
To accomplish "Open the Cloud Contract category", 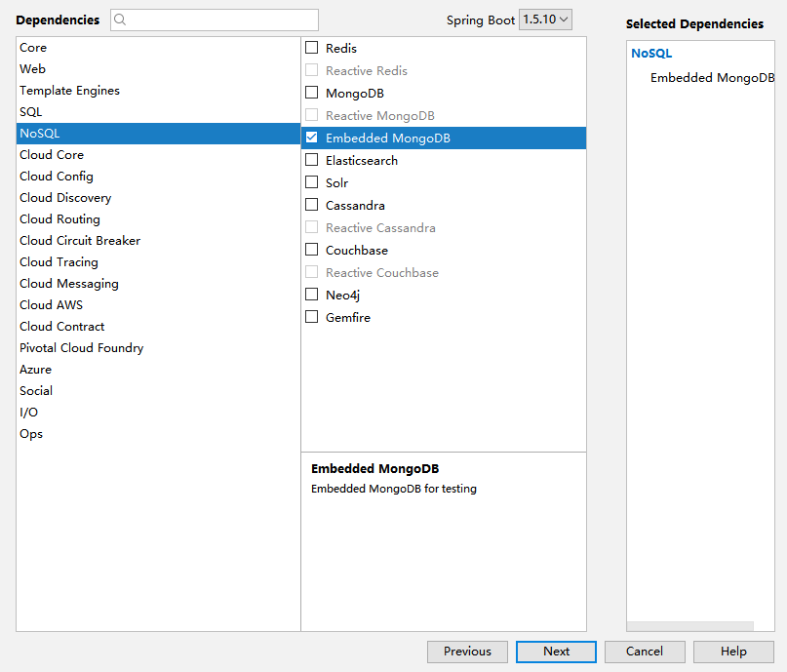I will pyautogui.click(x=158, y=326).
